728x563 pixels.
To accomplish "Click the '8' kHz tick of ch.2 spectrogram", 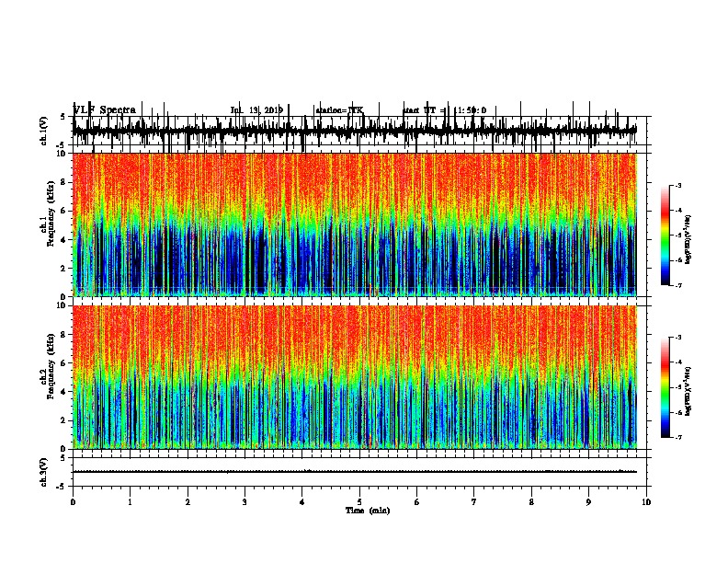I will 64,335.
